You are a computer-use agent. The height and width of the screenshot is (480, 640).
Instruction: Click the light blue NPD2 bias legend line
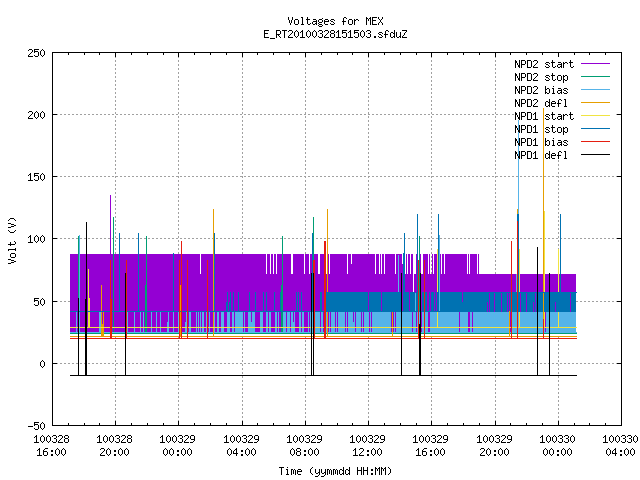tap(595, 90)
